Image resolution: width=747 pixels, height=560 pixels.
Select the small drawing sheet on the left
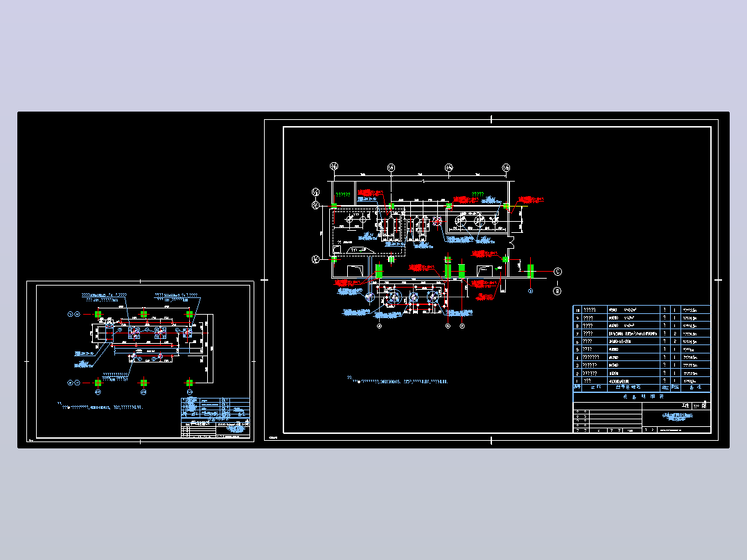coord(140,361)
